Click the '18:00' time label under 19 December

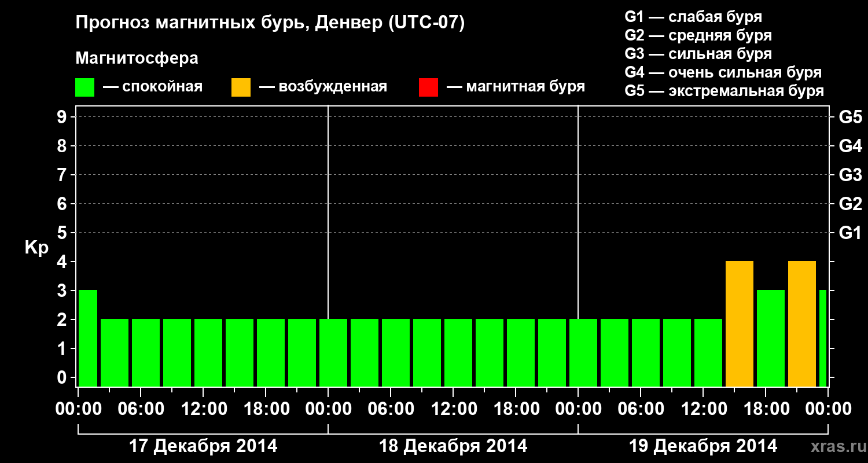click(766, 409)
